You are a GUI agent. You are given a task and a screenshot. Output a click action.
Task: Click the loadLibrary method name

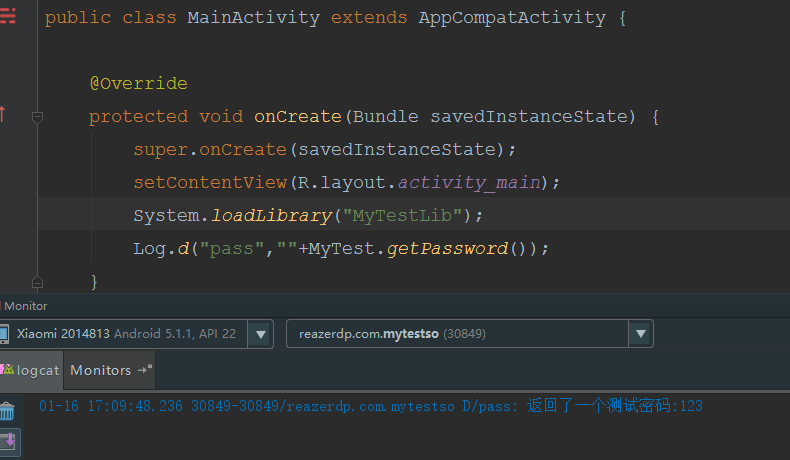pyautogui.click(x=272, y=216)
